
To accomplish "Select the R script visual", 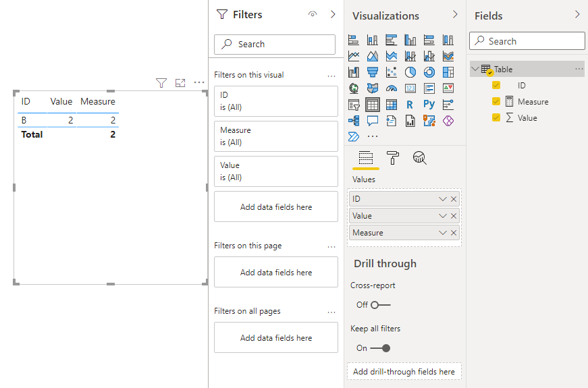I will 410,105.
